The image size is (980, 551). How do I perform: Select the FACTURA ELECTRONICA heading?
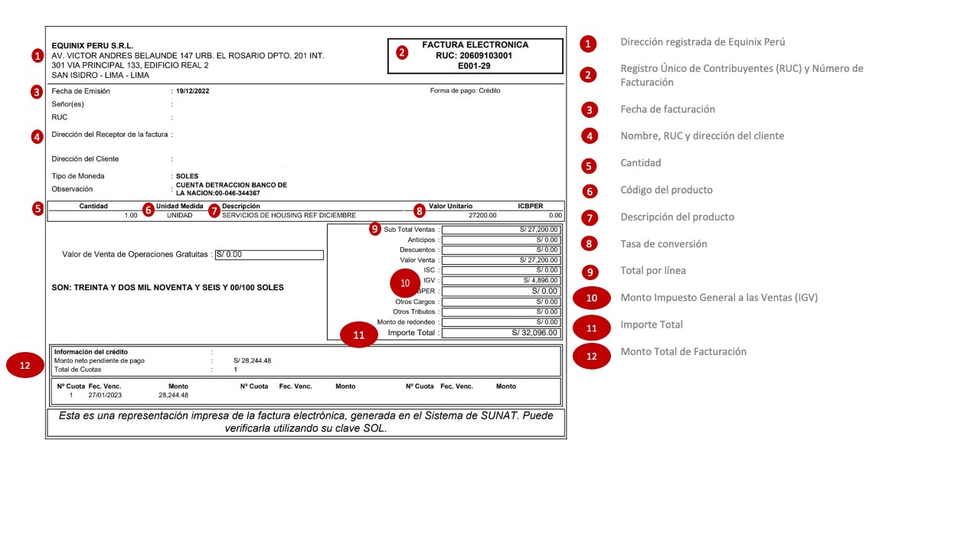point(475,45)
